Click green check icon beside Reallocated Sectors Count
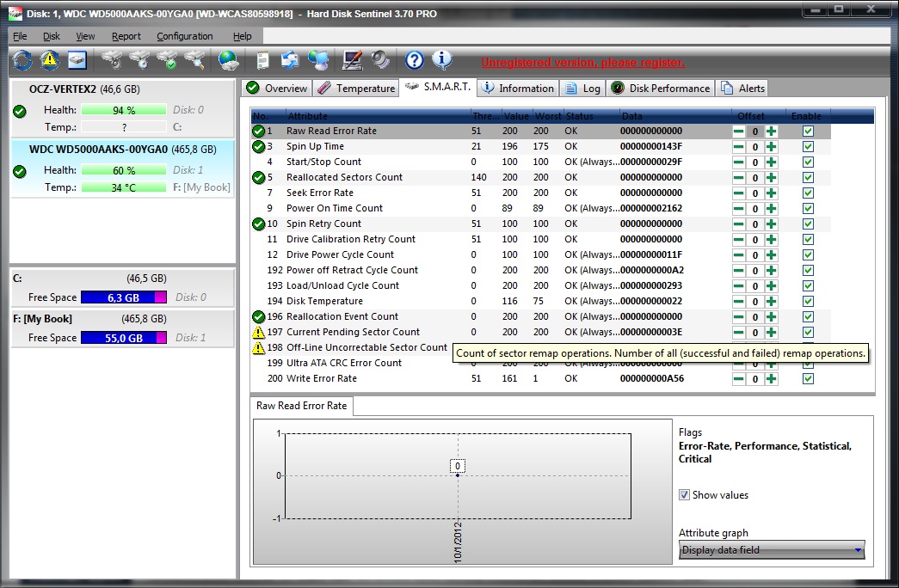Screen dimensions: 899x588 (259, 178)
